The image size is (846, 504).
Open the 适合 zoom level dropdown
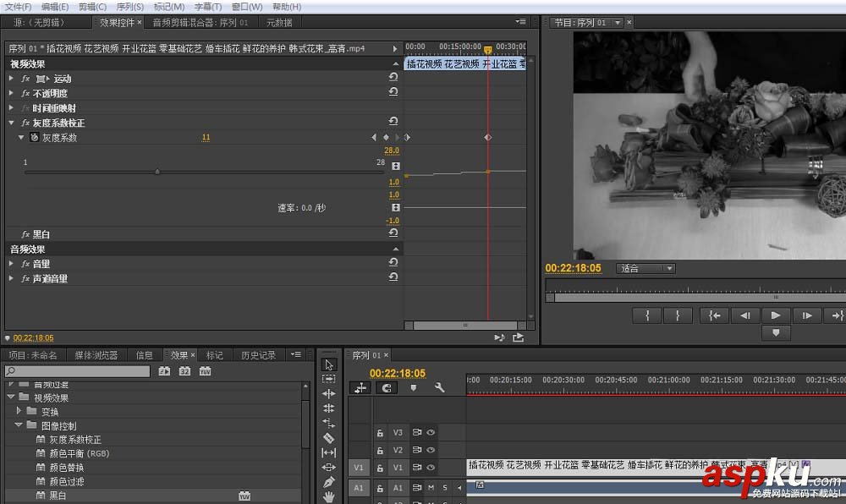pos(646,269)
